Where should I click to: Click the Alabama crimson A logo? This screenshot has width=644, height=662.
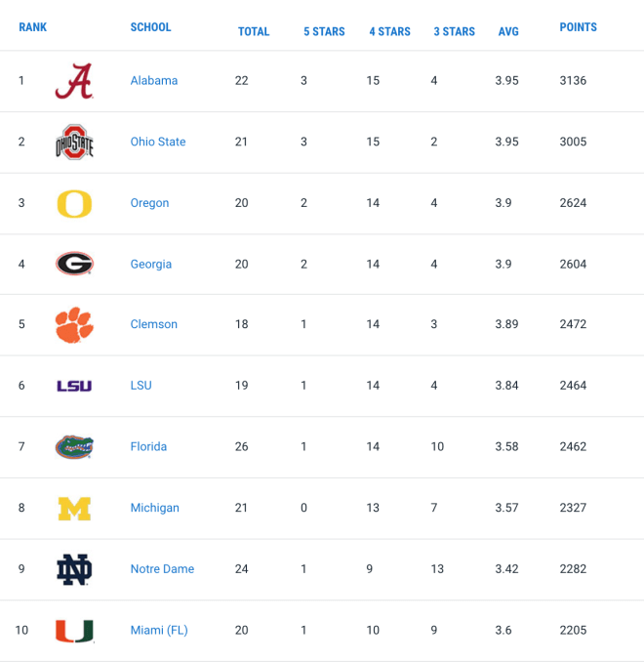(x=74, y=81)
